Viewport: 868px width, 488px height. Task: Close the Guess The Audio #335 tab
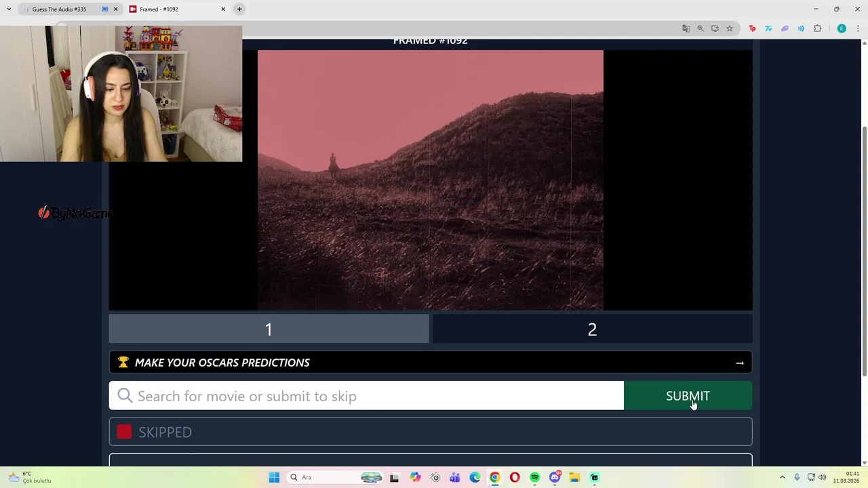[x=115, y=9]
